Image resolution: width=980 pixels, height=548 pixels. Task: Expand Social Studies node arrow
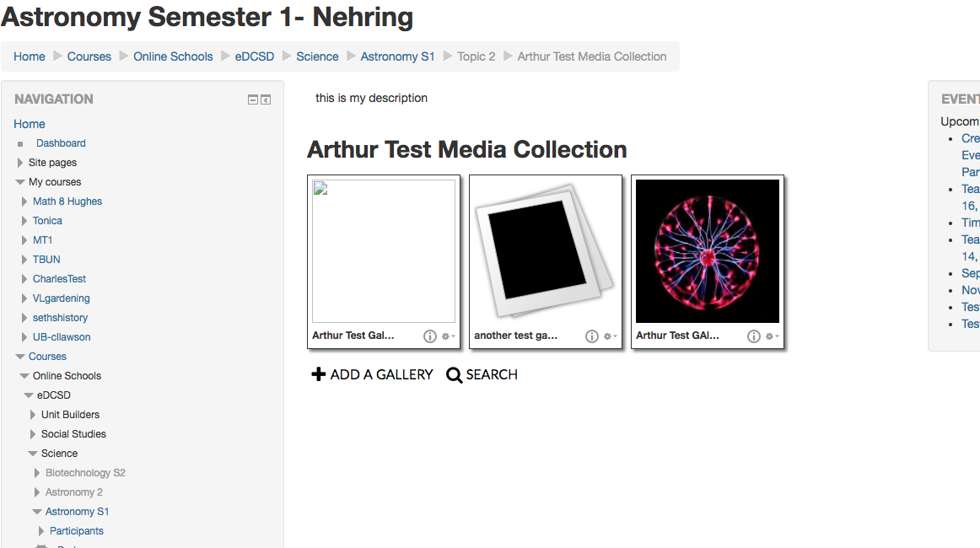point(33,433)
